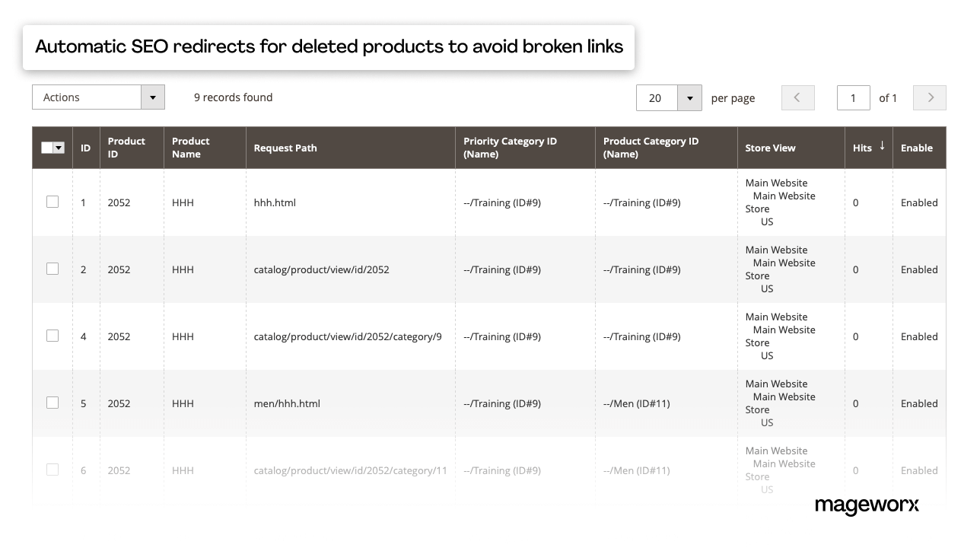
Task: Click the Enable column header
Action: (x=916, y=148)
